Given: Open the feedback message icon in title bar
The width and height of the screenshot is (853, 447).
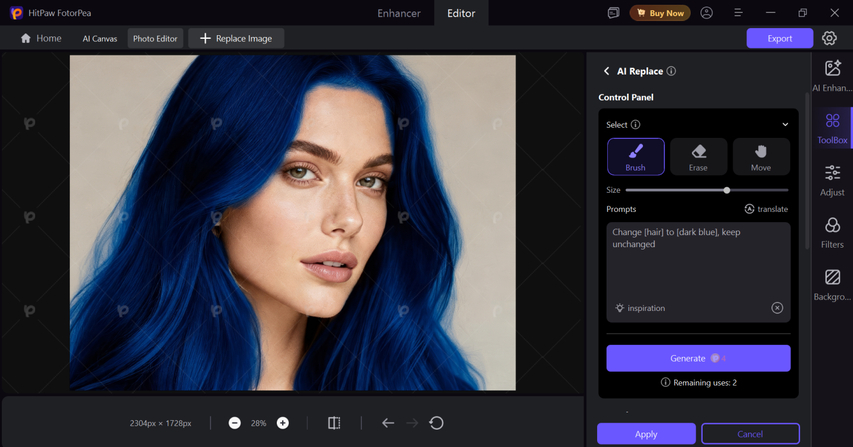Looking at the screenshot, I should point(613,13).
